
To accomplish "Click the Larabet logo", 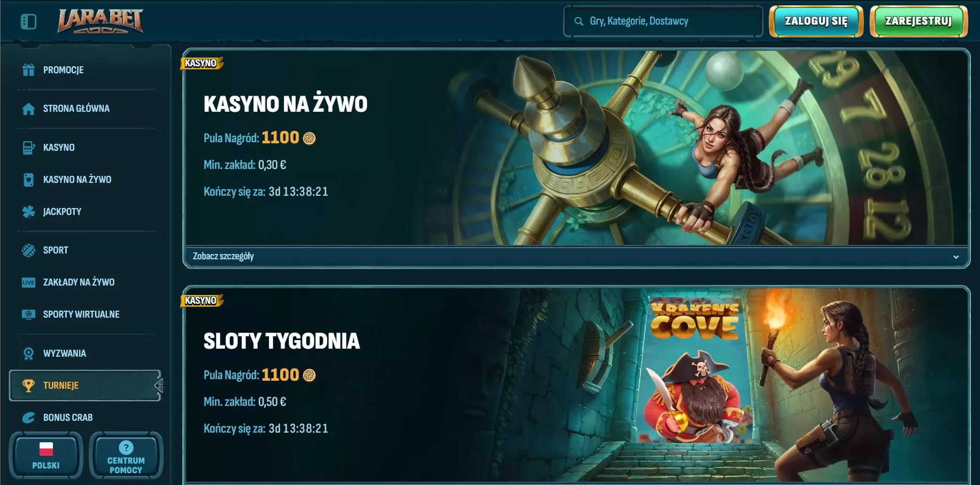I will (101, 21).
